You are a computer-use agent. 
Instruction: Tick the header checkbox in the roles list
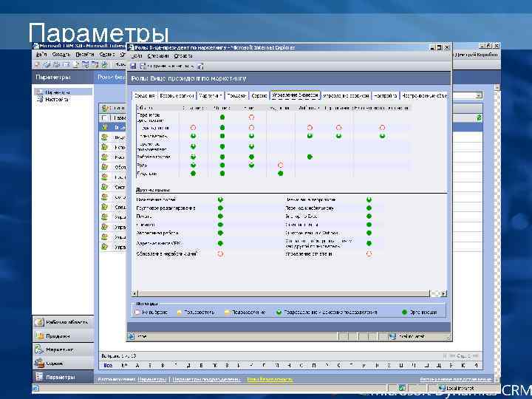point(104,117)
